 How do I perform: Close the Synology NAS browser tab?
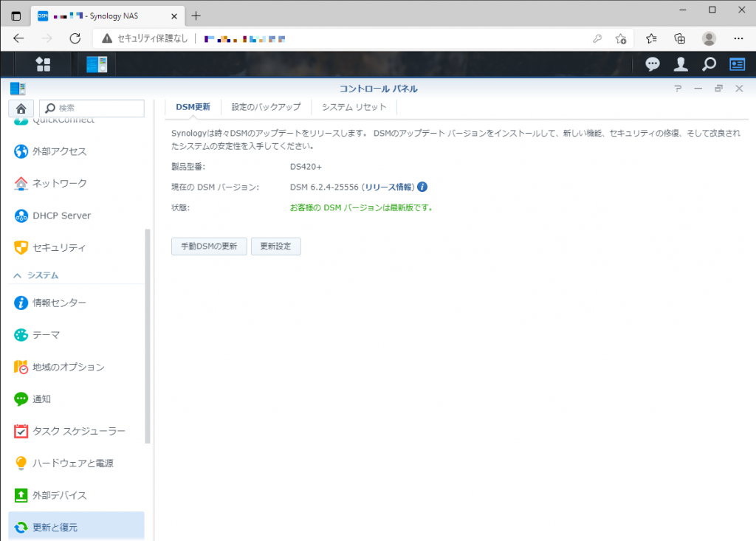point(174,16)
